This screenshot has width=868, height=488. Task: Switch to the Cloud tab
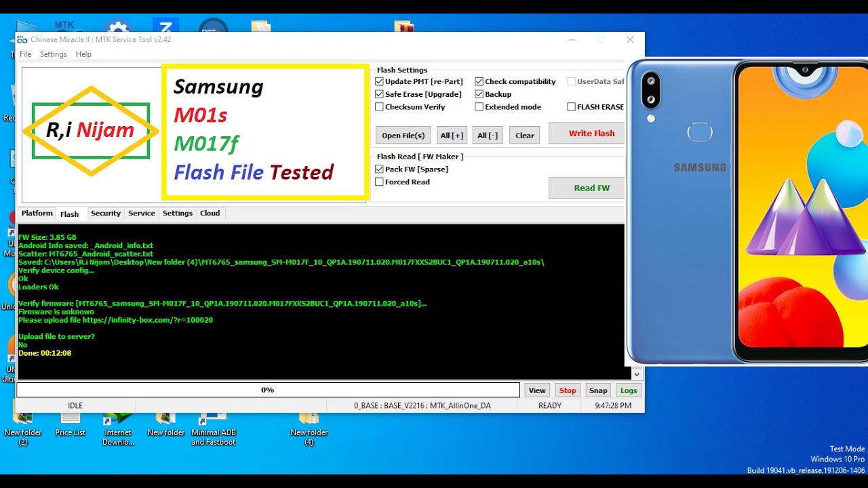point(210,213)
